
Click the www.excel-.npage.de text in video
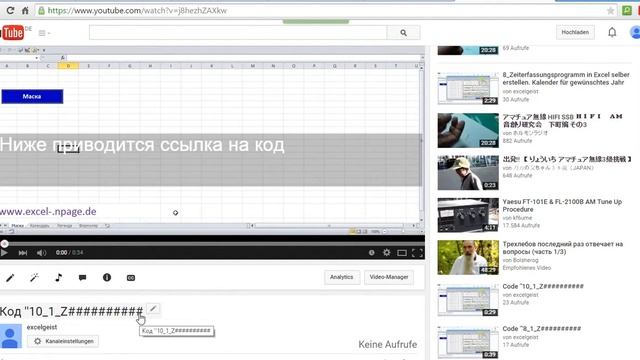[48, 211]
